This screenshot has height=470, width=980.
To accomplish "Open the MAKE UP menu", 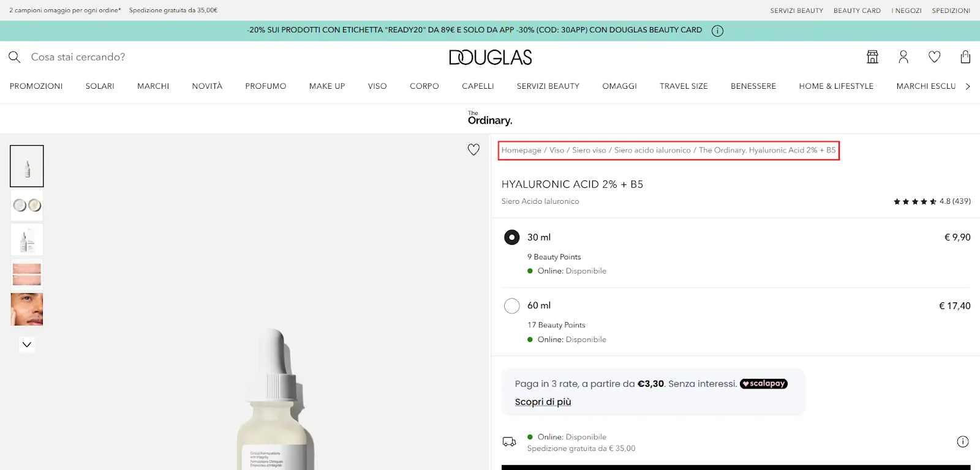I will [x=327, y=86].
